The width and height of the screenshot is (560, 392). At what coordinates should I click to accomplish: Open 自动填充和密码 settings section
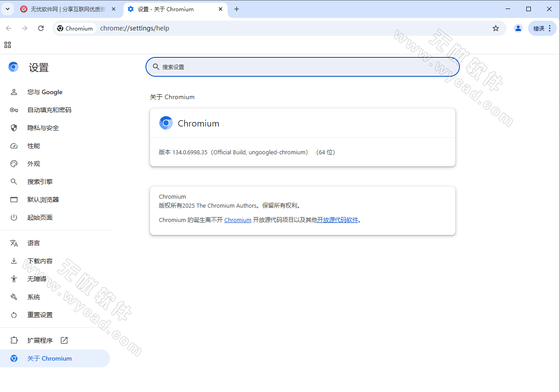pyautogui.click(x=49, y=110)
